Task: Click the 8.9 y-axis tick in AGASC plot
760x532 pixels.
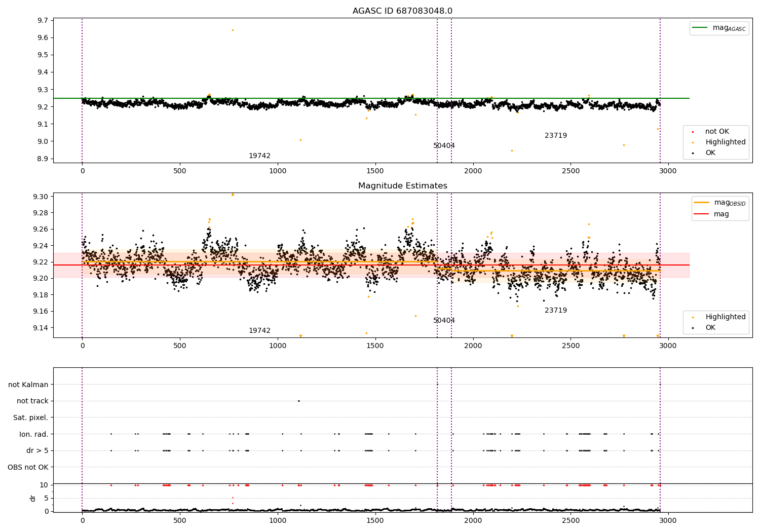Action: [x=43, y=159]
